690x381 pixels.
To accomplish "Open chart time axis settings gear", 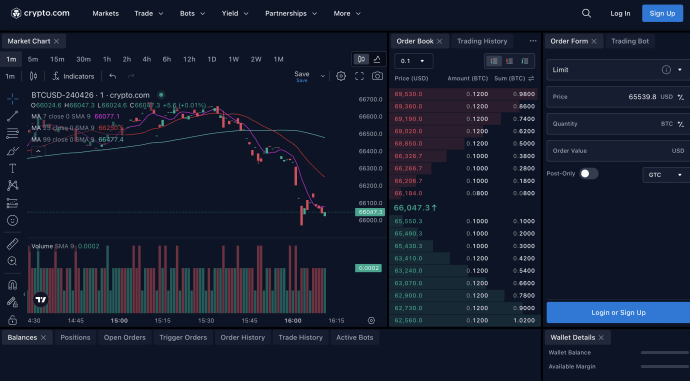I will tap(371, 320).
